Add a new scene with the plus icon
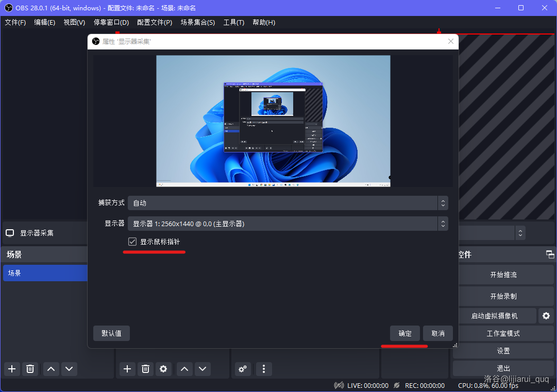The image size is (557, 392). pyautogui.click(x=12, y=369)
